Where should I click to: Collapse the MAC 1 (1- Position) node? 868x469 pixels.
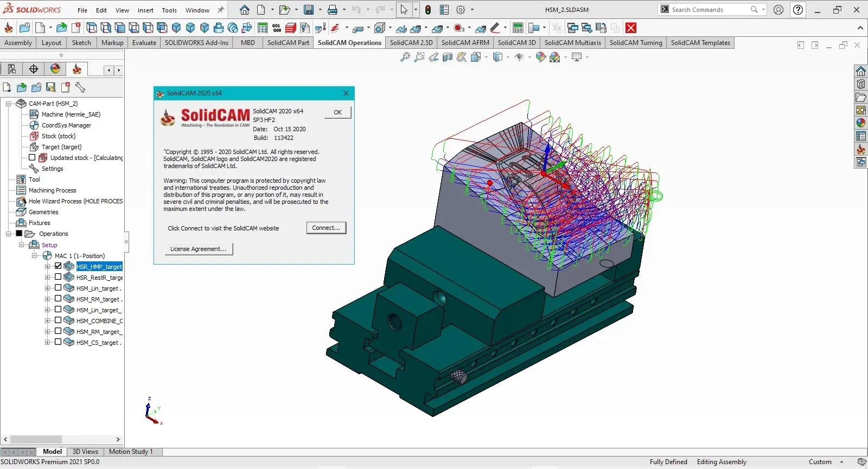pyautogui.click(x=34, y=255)
